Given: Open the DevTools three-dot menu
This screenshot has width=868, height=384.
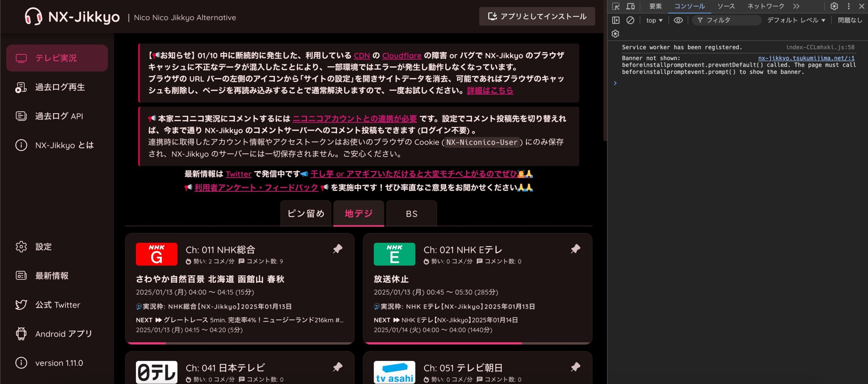Looking at the screenshot, I should (x=849, y=6).
